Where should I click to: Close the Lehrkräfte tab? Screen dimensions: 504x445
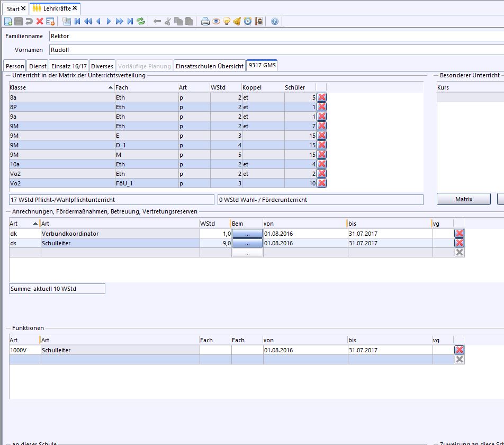click(x=75, y=8)
